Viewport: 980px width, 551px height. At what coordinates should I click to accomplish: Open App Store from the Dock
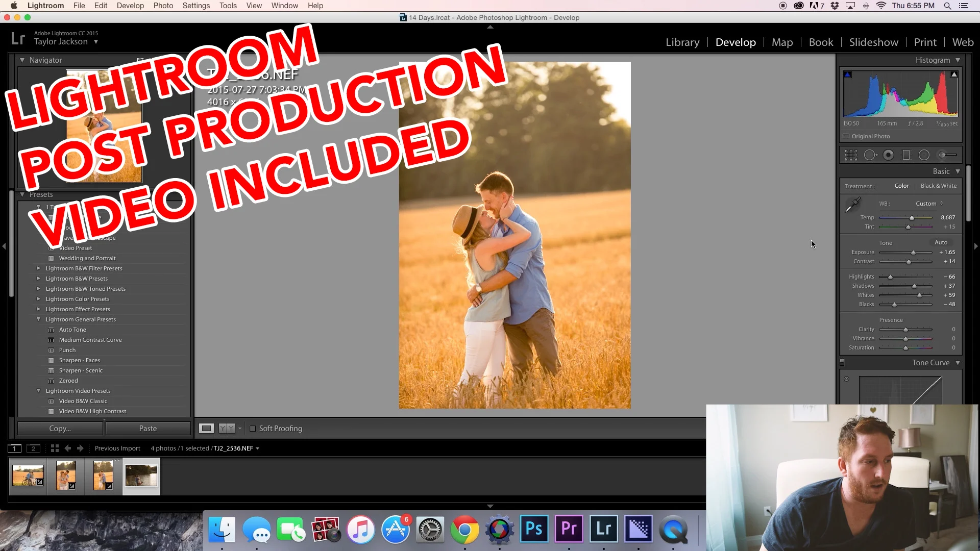tap(396, 529)
